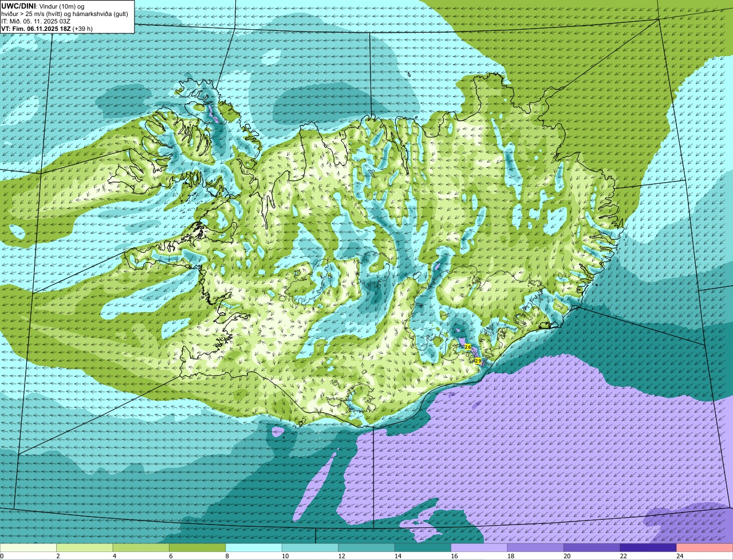Click the legend scale label "2"
The height and width of the screenshot is (560, 733).
tap(58, 556)
